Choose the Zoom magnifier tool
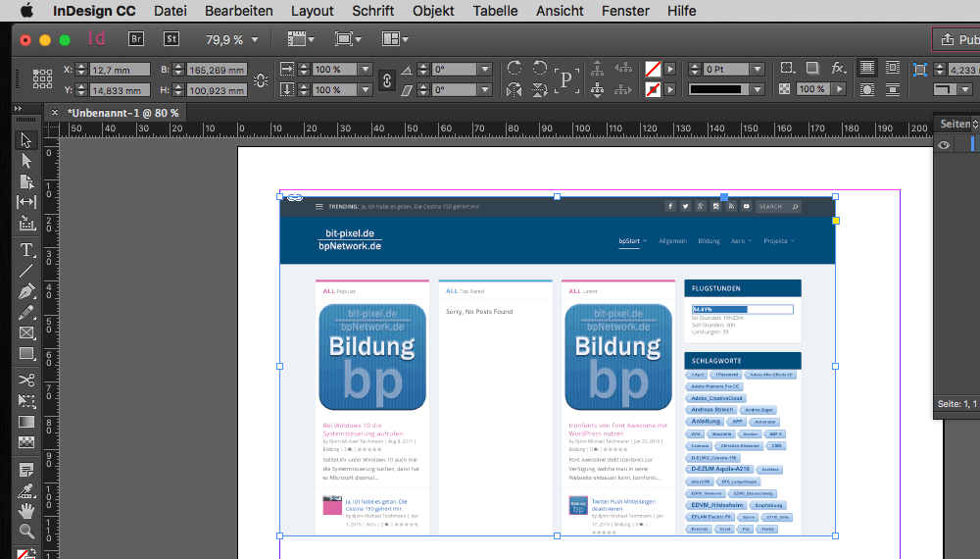 (27, 531)
